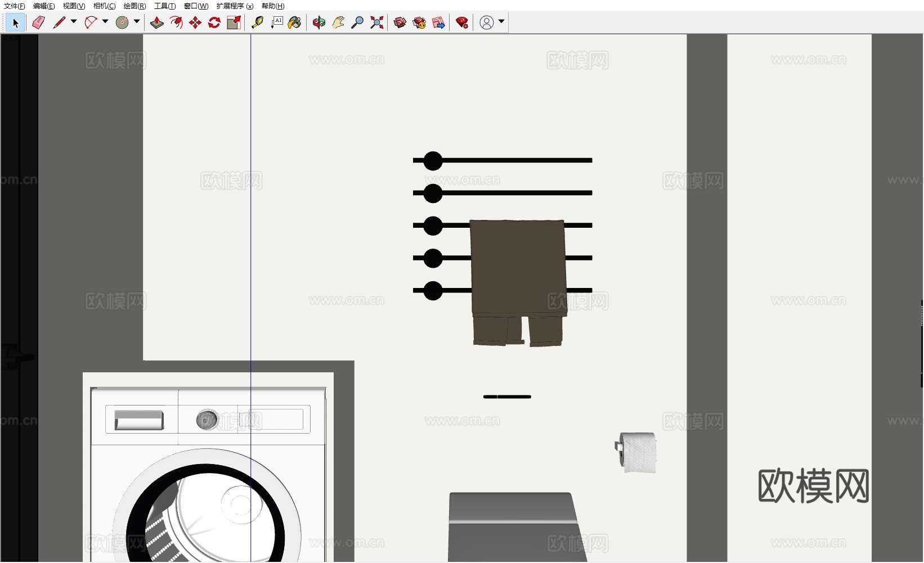Open the 工具(T) menu
This screenshot has width=924, height=563.
(165, 6)
